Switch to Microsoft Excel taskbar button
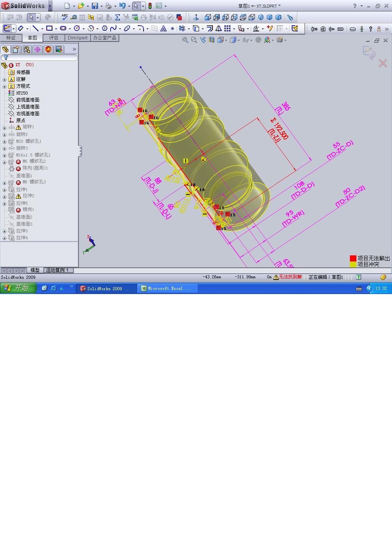The image size is (392, 536). coord(167,289)
